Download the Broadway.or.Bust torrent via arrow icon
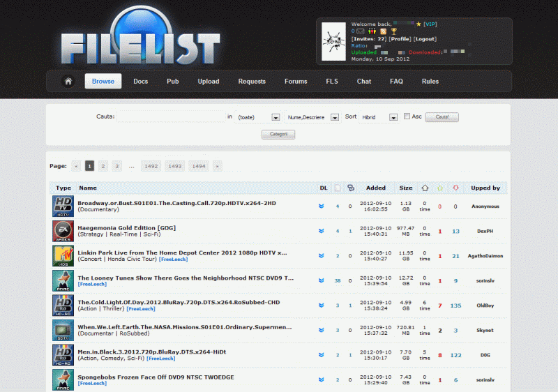 click(322, 206)
